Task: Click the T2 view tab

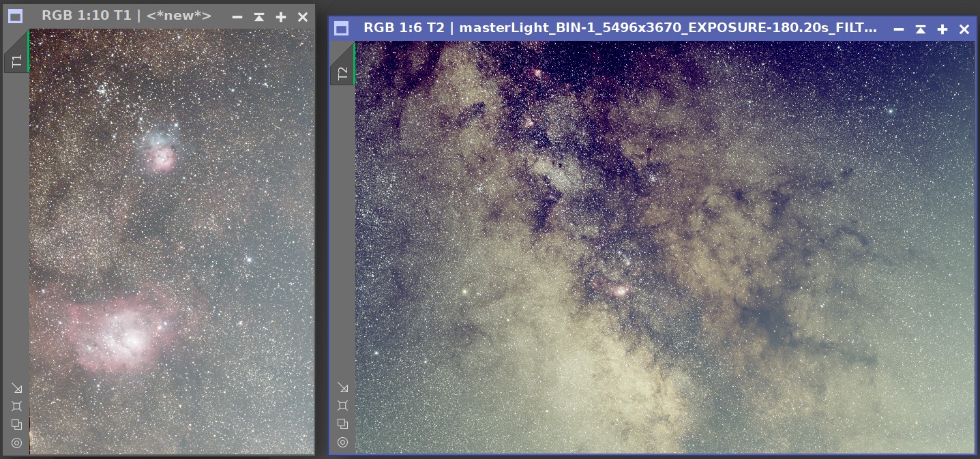Action: 342,72
